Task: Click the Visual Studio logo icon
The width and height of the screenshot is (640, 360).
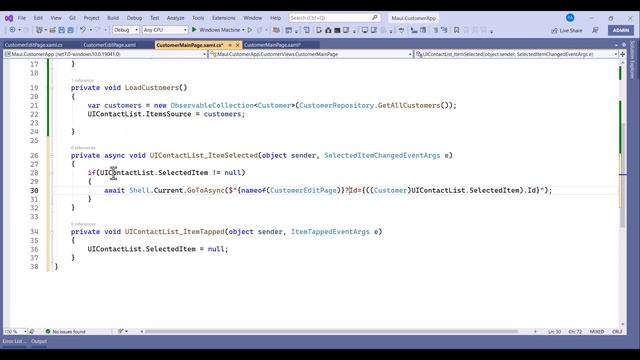Action: pos(9,18)
